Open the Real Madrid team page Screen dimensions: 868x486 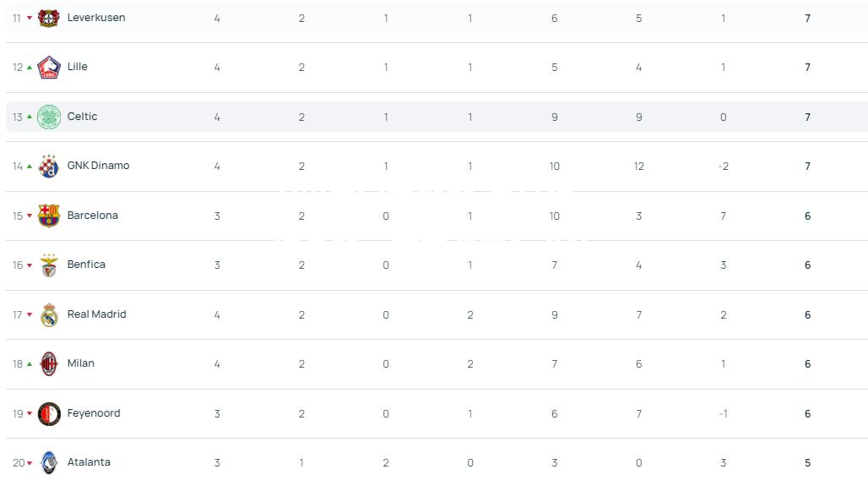97,314
